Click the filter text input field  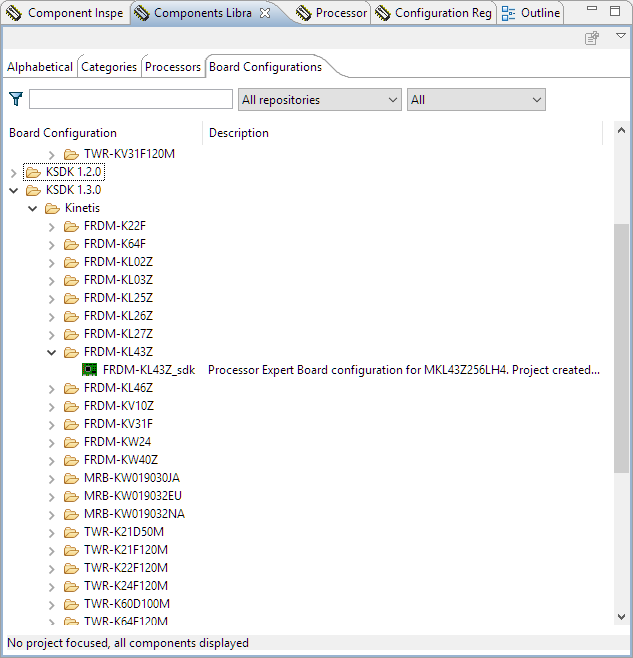pos(131,99)
